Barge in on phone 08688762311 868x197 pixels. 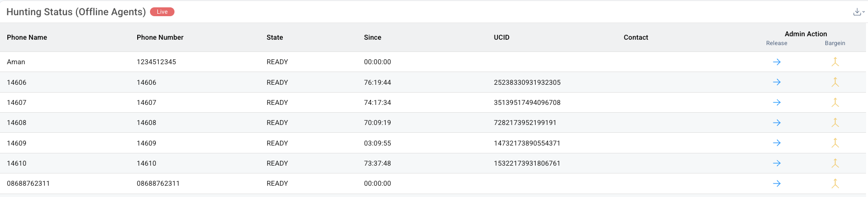coord(835,183)
